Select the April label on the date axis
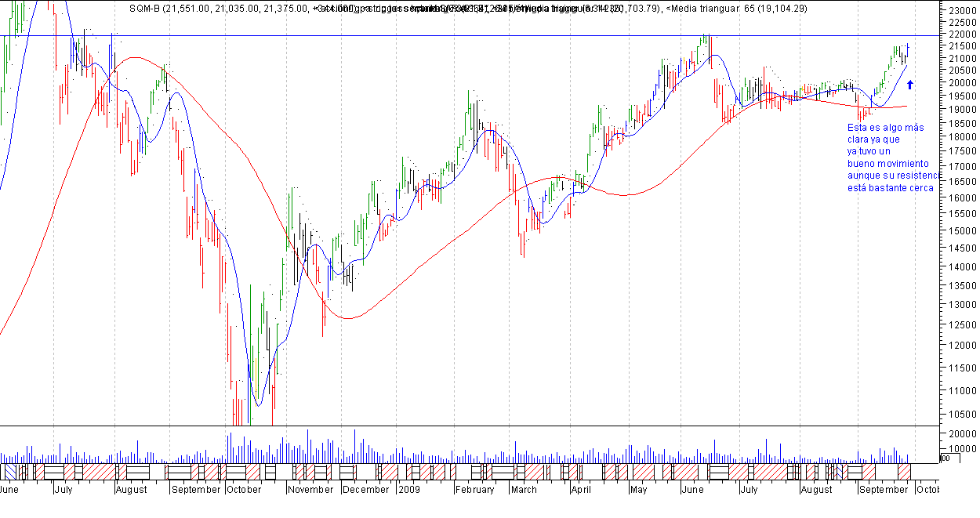Screen dimensions: 980x518 (581, 490)
